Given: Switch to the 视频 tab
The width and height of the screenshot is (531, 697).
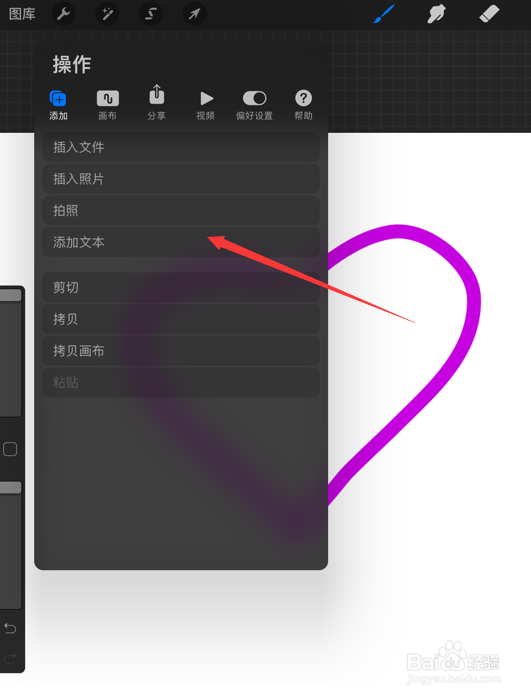Looking at the screenshot, I should [x=205, y=105].
